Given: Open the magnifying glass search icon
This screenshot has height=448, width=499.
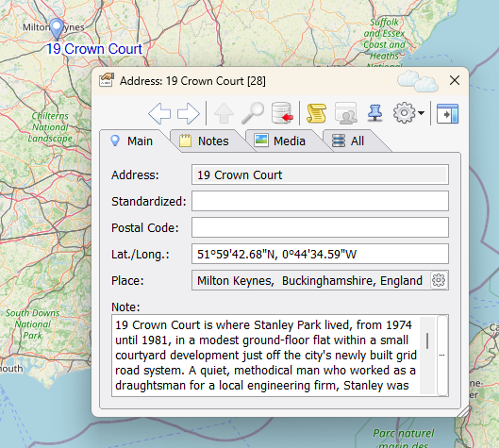Looking at the screenshot, I should 253,113.
